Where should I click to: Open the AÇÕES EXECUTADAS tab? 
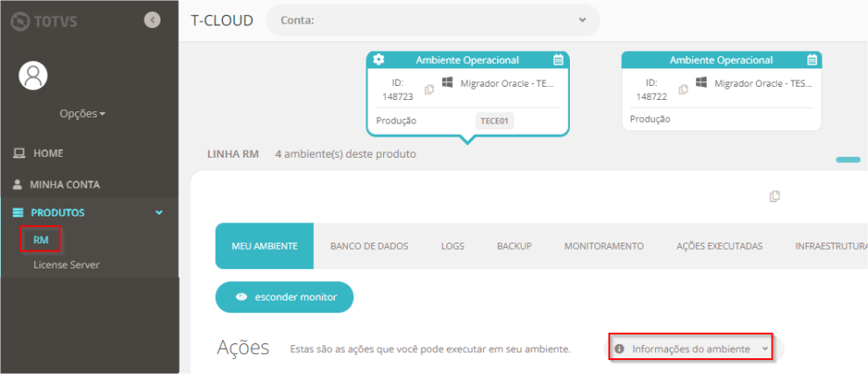720,246
